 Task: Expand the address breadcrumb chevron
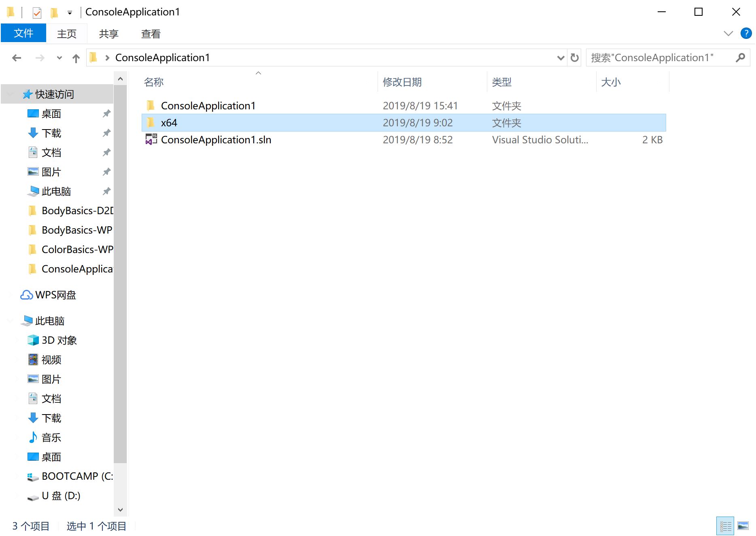point(107,58)
